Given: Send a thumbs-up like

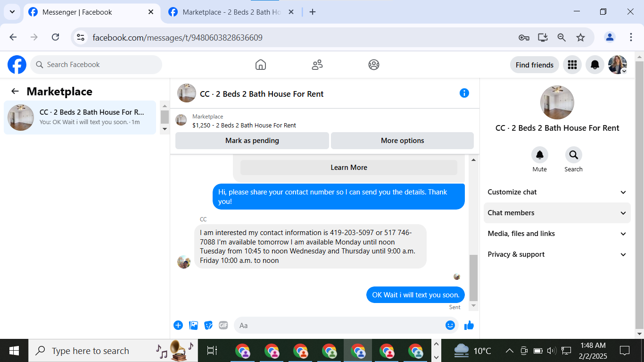Looking at the screenshot, I should pos(469,325).
